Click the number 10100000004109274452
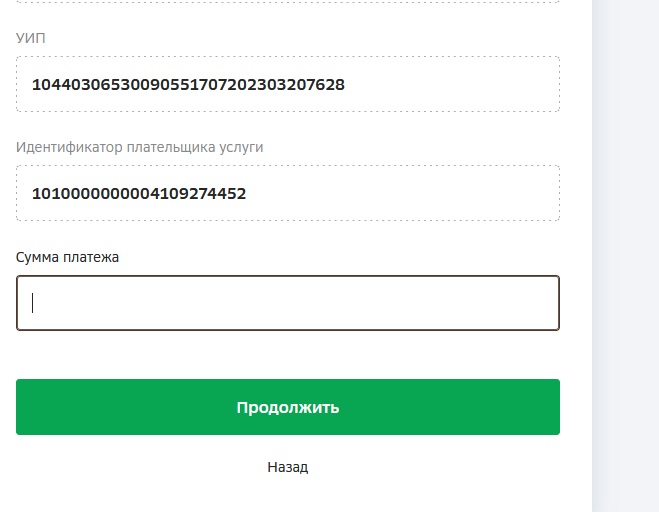This screenshot has height=512, width=659. pos(139,193)
